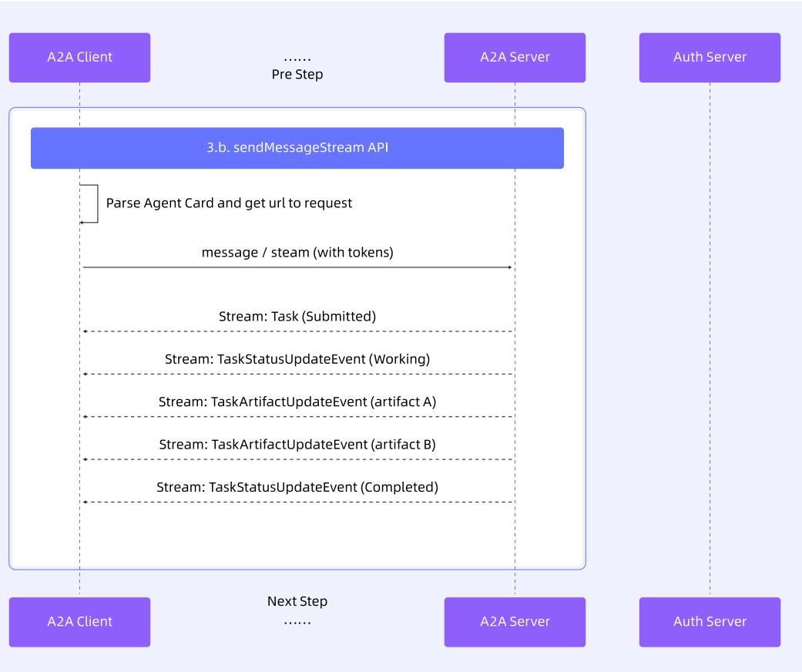Select the message / steam (with tokens) label
The image size is (802, 672).
coord(297,252)
